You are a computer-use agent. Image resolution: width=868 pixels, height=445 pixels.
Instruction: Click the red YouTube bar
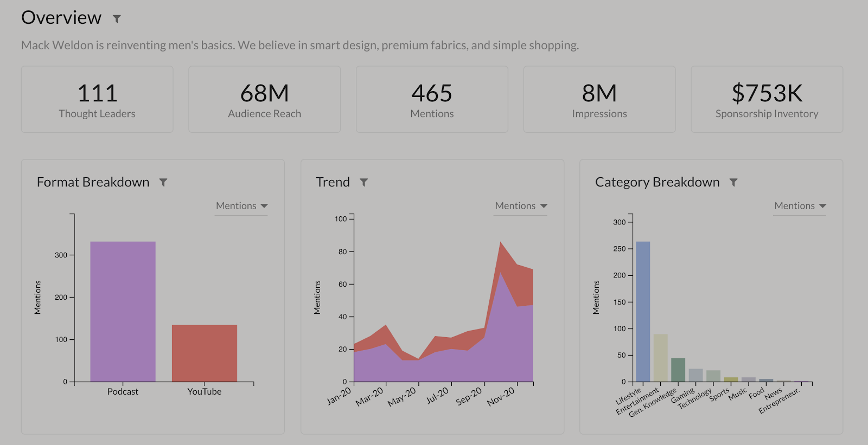205,353
